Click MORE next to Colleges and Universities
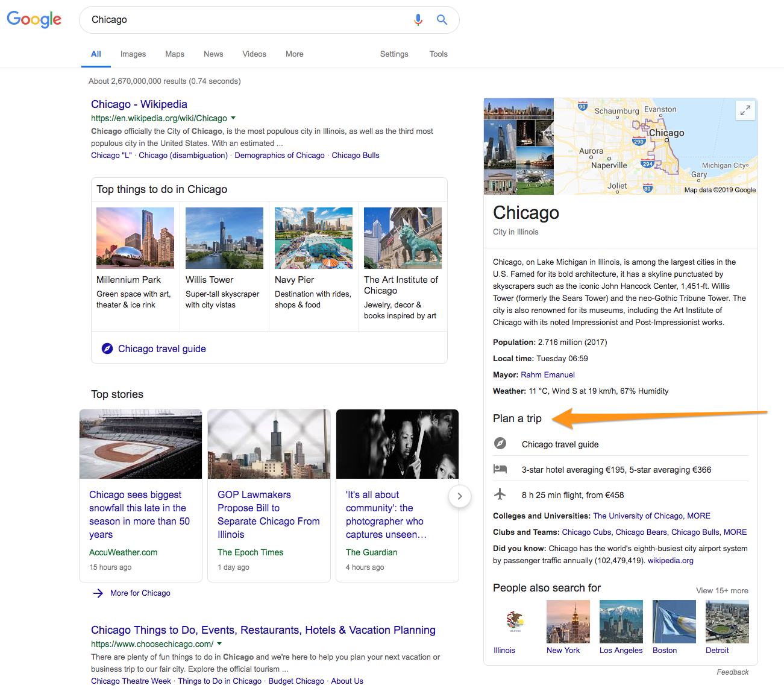This screenshot has height=691, width=784. (699, 516)
